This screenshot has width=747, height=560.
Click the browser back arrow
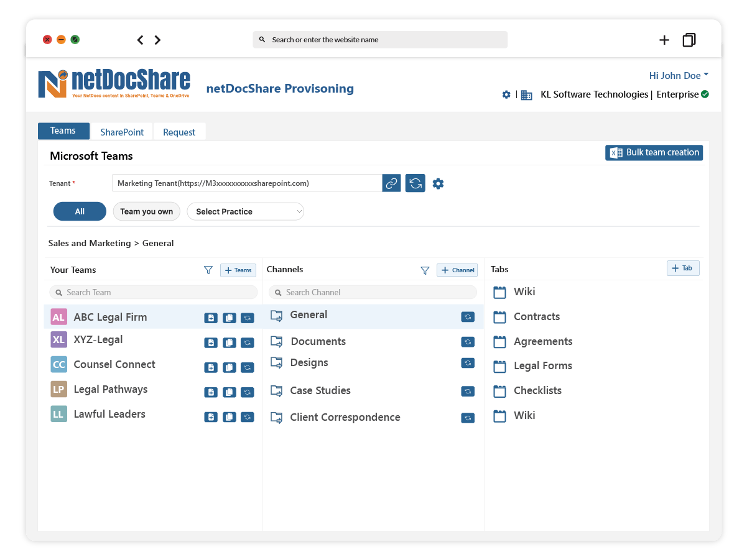pyautogui.click(x=140, y=40)
